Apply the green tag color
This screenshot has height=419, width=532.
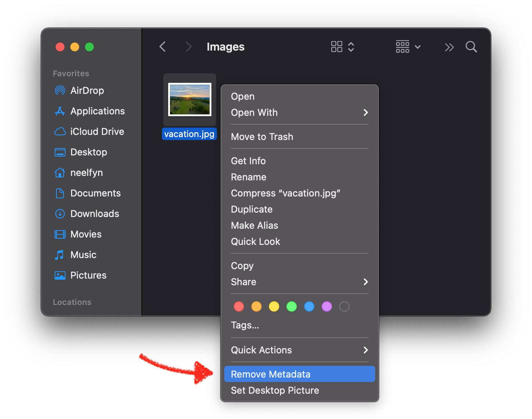292,306
